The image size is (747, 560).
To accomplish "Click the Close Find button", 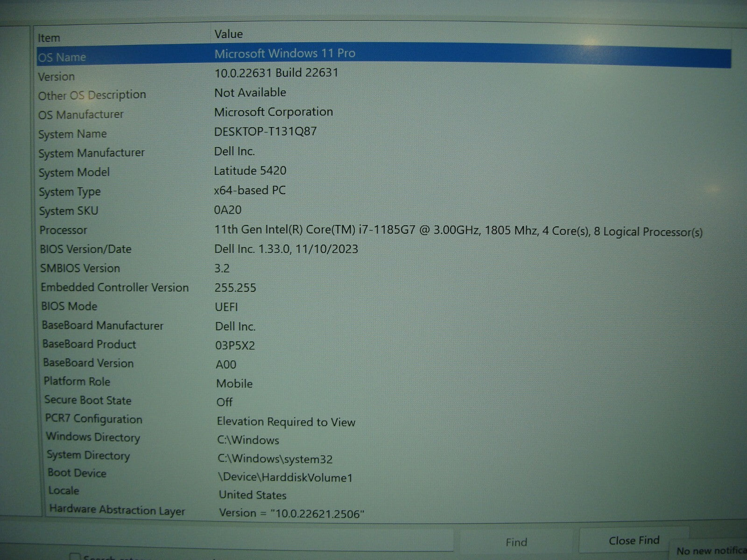I will (x=634, y=540).
